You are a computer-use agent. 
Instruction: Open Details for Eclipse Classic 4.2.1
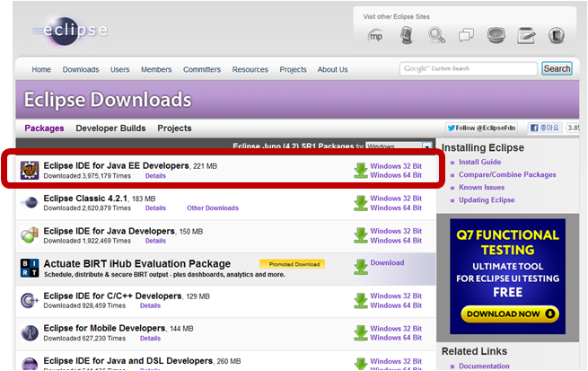tap(155, 208)
